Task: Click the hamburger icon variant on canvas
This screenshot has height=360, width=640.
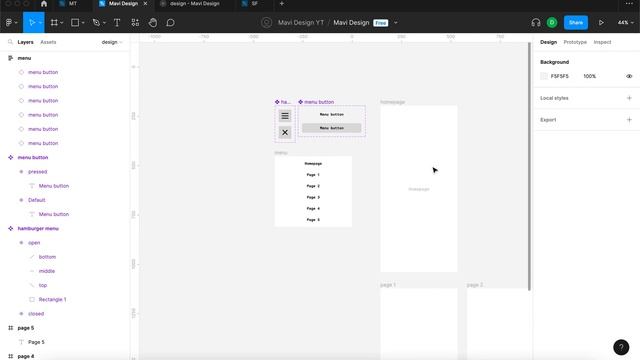Action: (285, 116)
